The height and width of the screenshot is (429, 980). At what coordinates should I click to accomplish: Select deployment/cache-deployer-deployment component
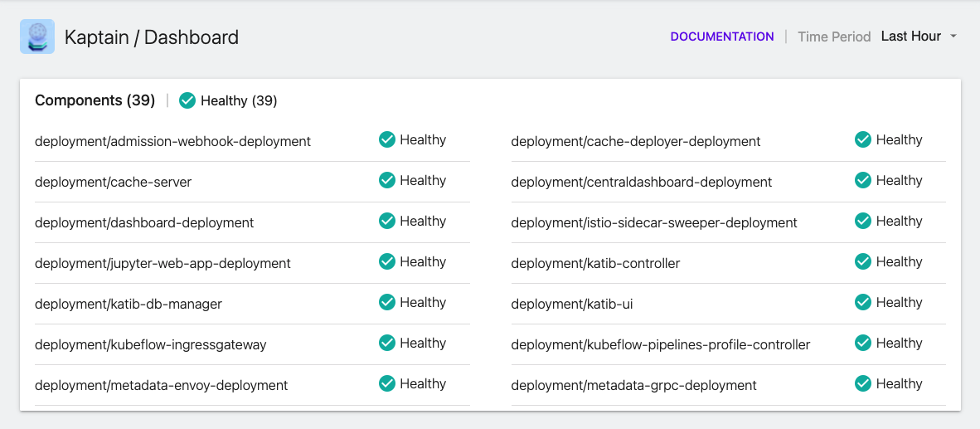pyautogui.click(x=636, y=141)
